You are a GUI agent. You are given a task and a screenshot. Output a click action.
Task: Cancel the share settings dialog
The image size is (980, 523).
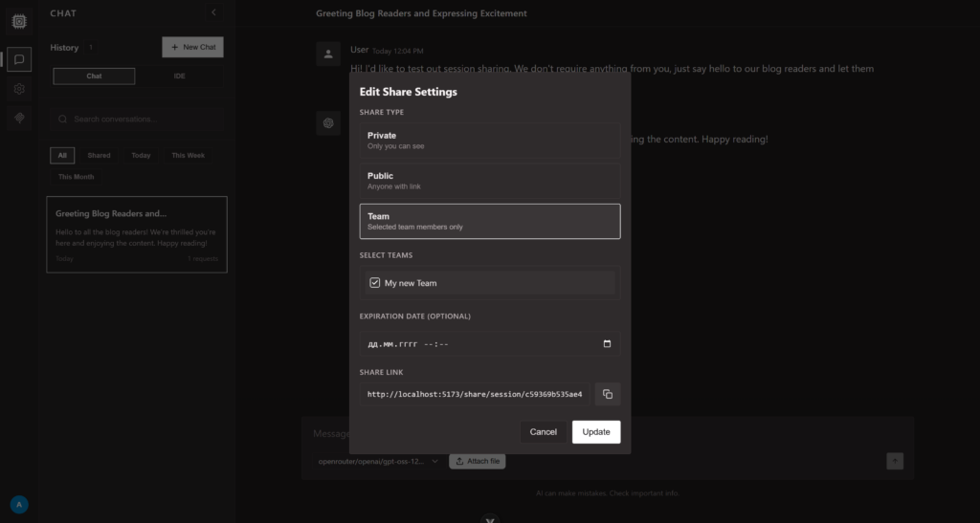click(543, 432)
